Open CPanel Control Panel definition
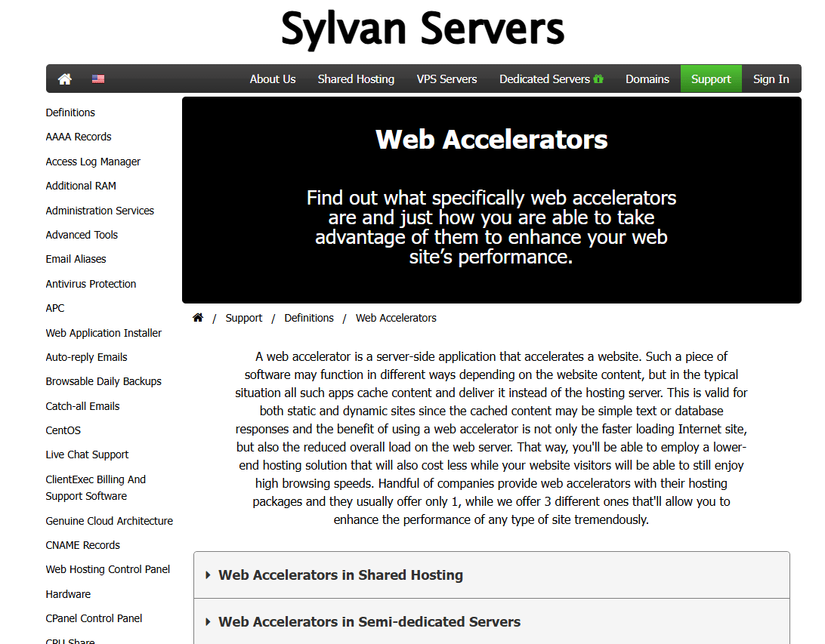 pyautogui.click(x=94, y=618)
